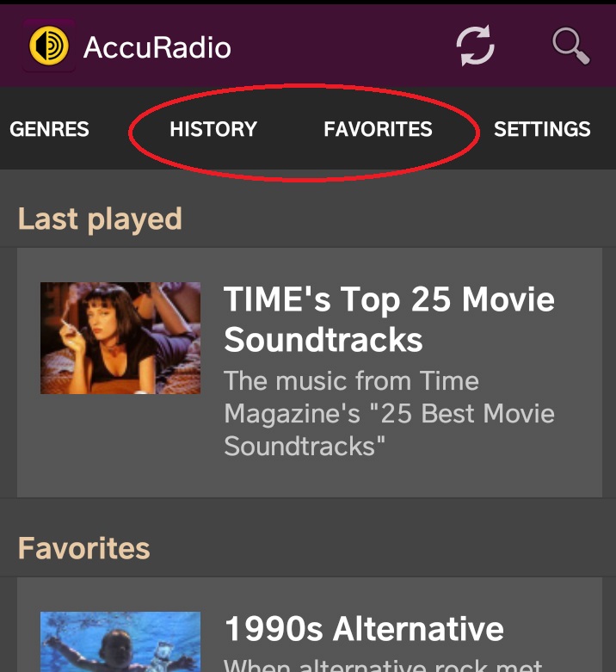616x672 pixels.
Task: Click empty space in the purple header bar
Action: click(344, 46)
